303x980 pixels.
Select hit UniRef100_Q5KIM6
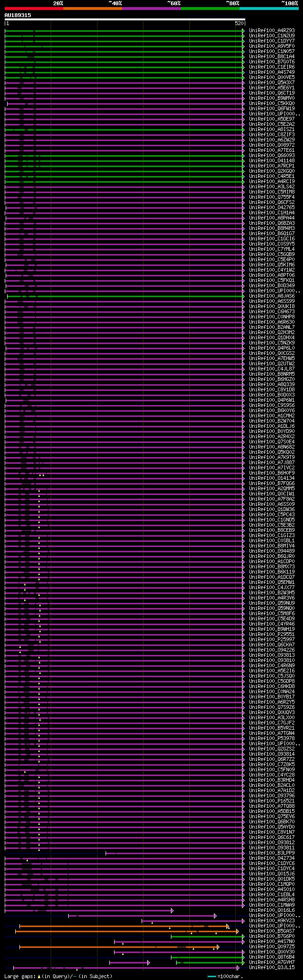click(272, 265)
